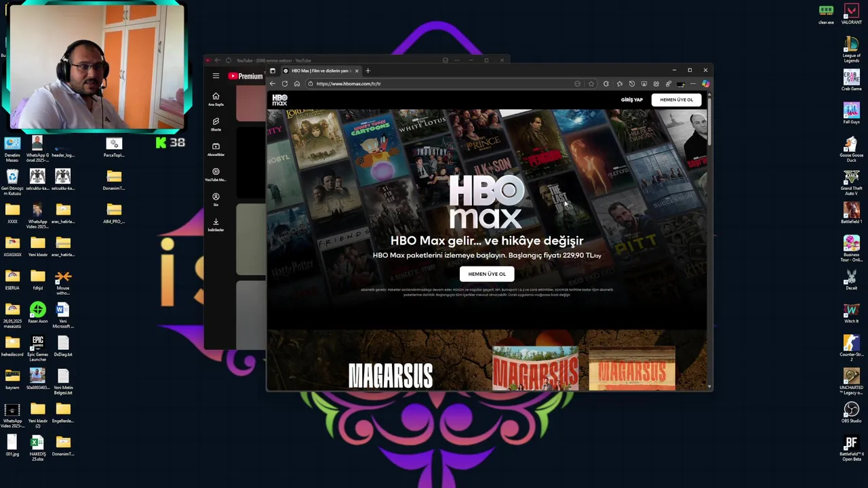The height and width of the screenshot is (488, 868).
Task: Open Abonelikler in YouTube sidebar
Action: click(x=216, y=149)
